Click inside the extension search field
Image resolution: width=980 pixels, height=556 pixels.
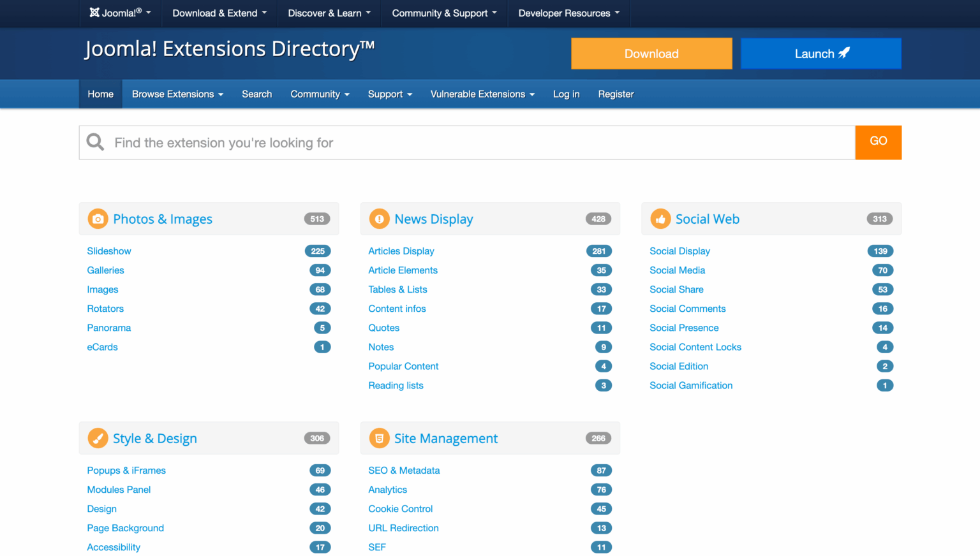pos(447,142)
